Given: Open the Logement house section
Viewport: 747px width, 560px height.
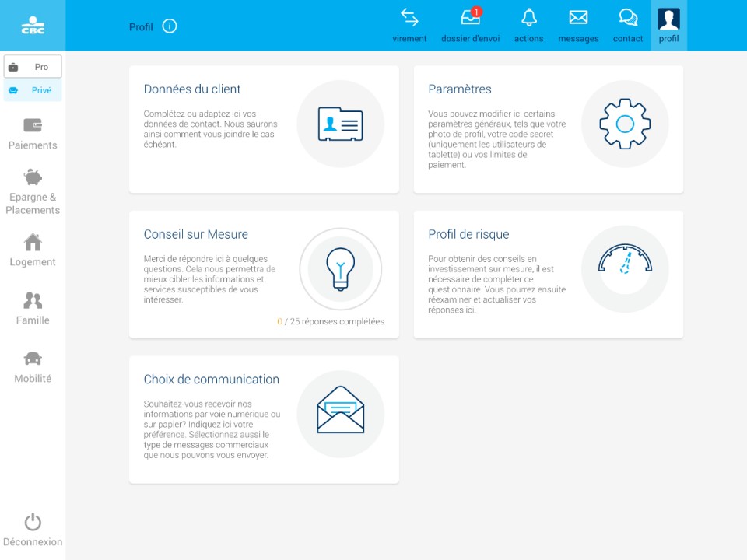Looking at the screenshot, I should [x=33, y=250].
